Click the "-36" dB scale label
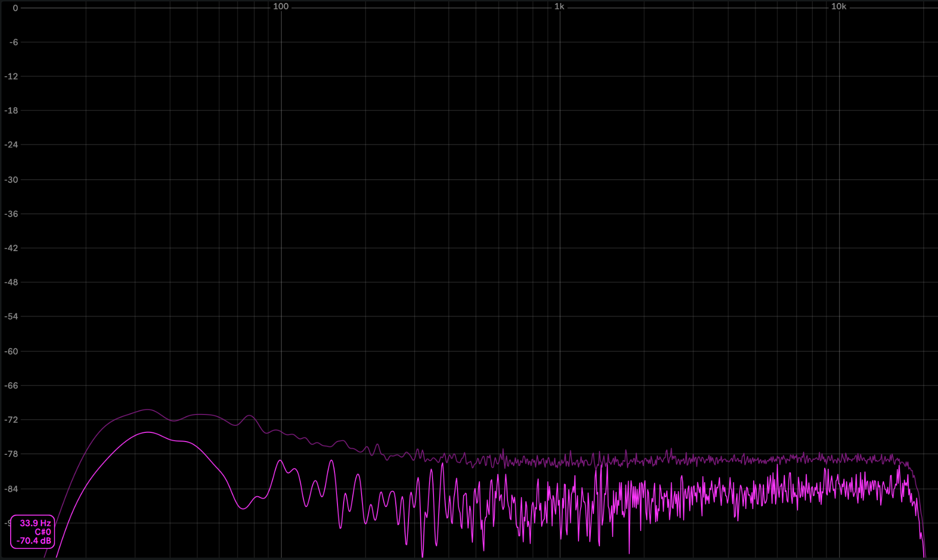The image size is (938, 560). (12, 214)
